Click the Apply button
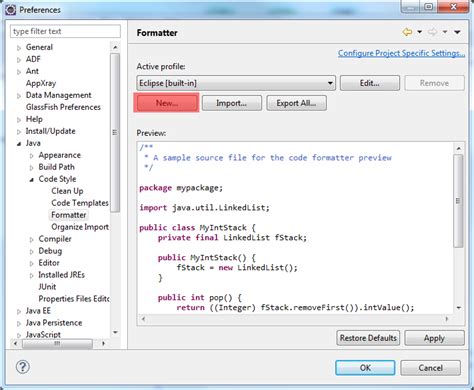The height and width of the screenshot is (390, 474). (x=434, y=338)
